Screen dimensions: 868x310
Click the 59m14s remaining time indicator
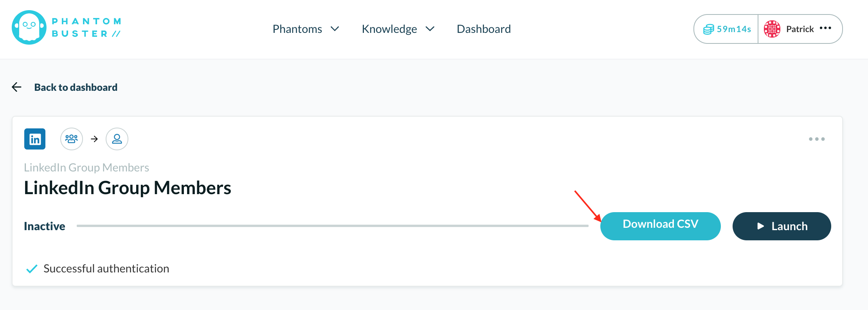tap(734, 29)
